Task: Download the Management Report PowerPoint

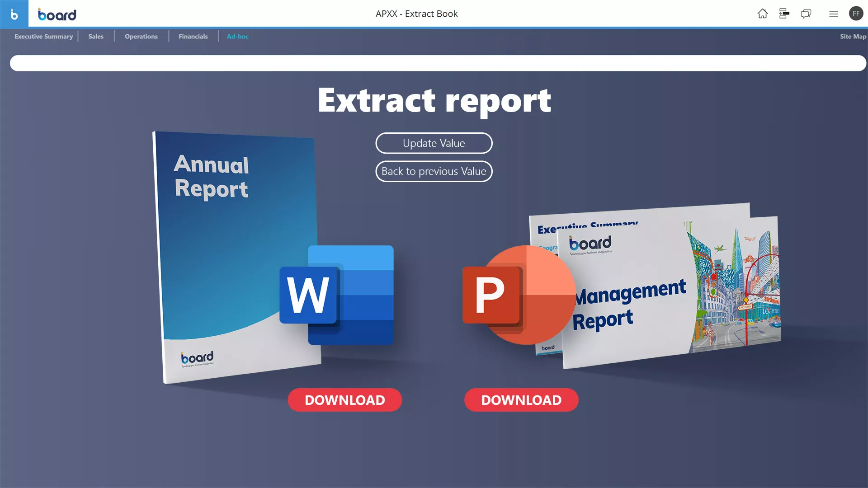Action: (521, 400)
